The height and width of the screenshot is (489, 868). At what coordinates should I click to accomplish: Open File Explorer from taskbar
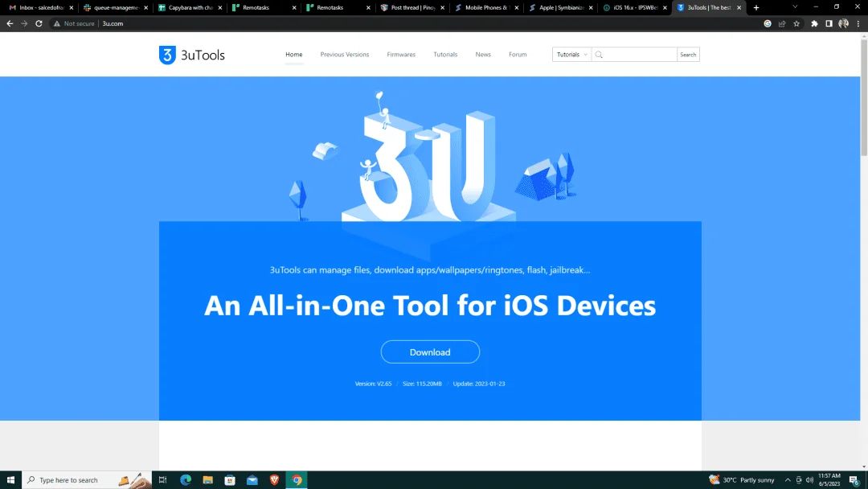[207, 479]
